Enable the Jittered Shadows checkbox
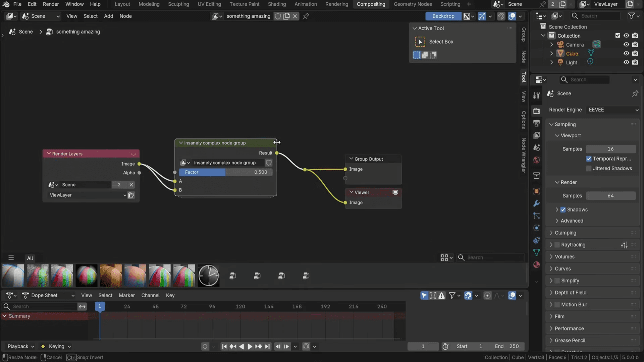 point(589,168)
